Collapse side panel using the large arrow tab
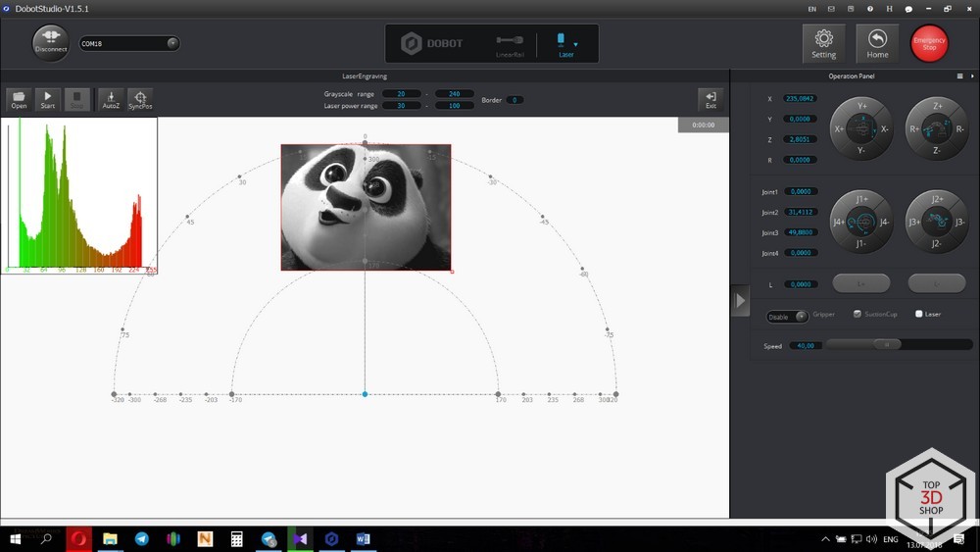Image resolution: width=980 pixels, height=552 pixels. tap(740, 301)
